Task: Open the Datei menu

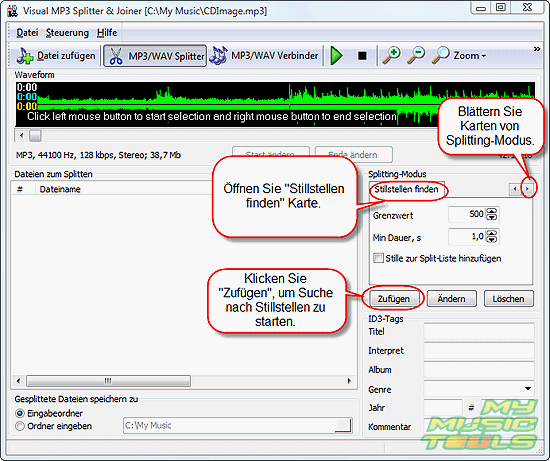Action: [x=27, y=33]
